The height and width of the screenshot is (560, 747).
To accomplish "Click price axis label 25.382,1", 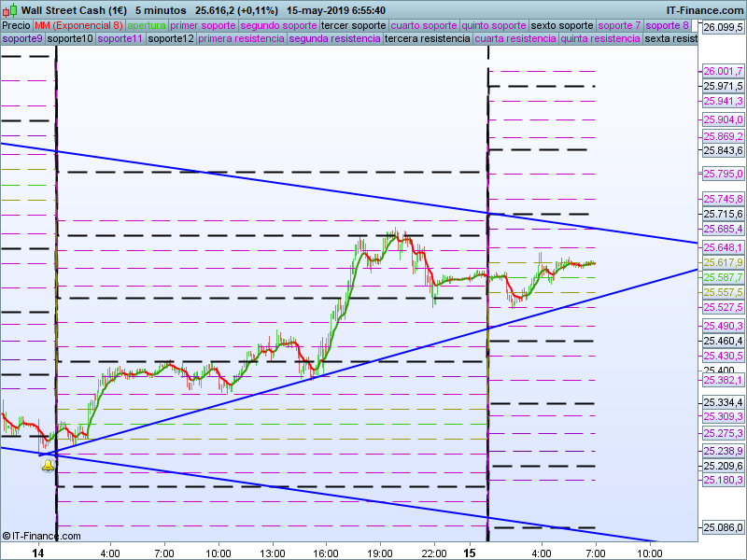I will tap(723, 380).
